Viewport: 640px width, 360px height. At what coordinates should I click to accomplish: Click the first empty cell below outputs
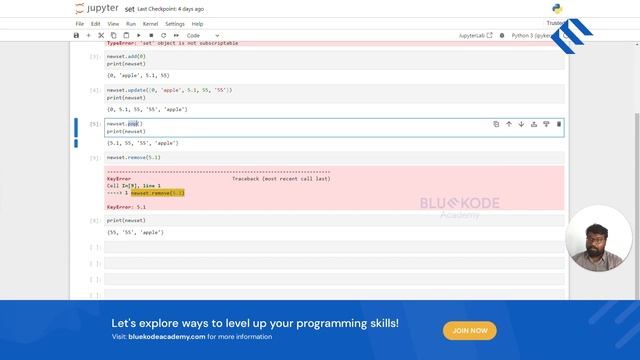point(334,247)
